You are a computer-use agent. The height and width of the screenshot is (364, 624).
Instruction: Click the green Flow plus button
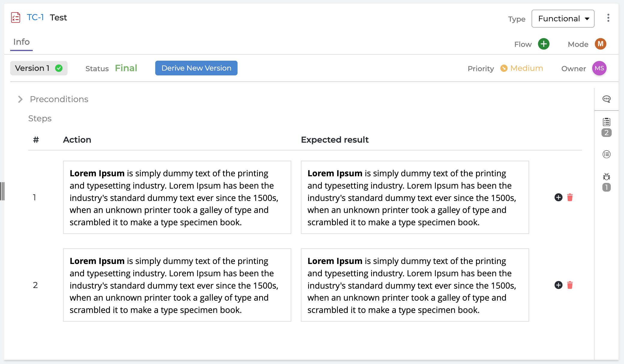click(544, 44)
